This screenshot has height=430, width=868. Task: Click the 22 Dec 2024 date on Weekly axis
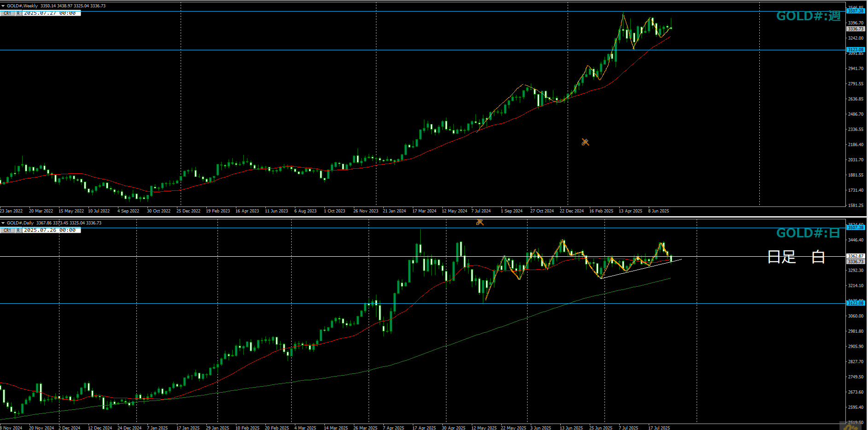[x=572, y=211]
